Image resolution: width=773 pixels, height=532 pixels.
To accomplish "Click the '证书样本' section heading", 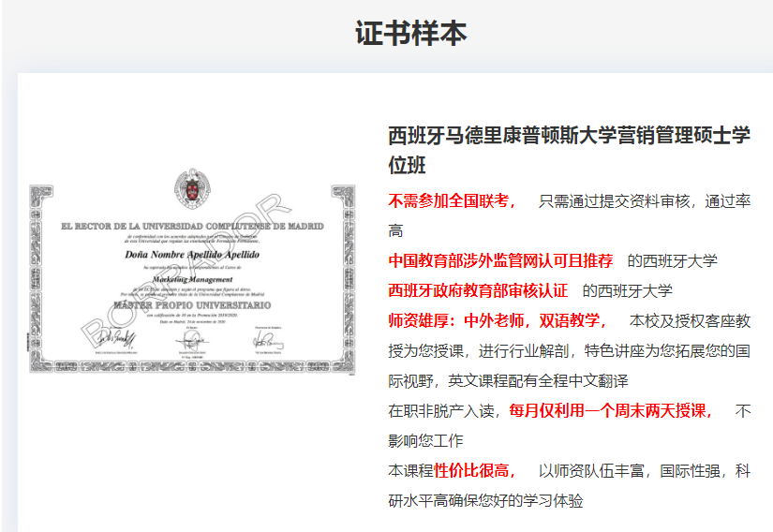I will click(x=410, y=34).
